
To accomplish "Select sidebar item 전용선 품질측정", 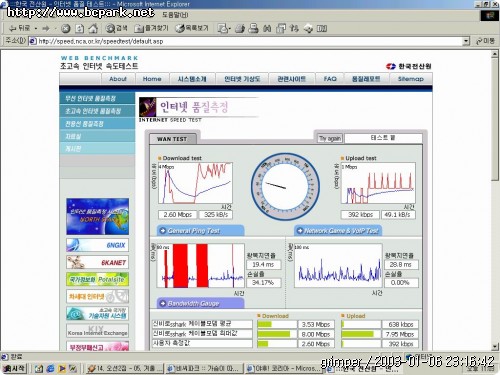I will pos(97,124).
